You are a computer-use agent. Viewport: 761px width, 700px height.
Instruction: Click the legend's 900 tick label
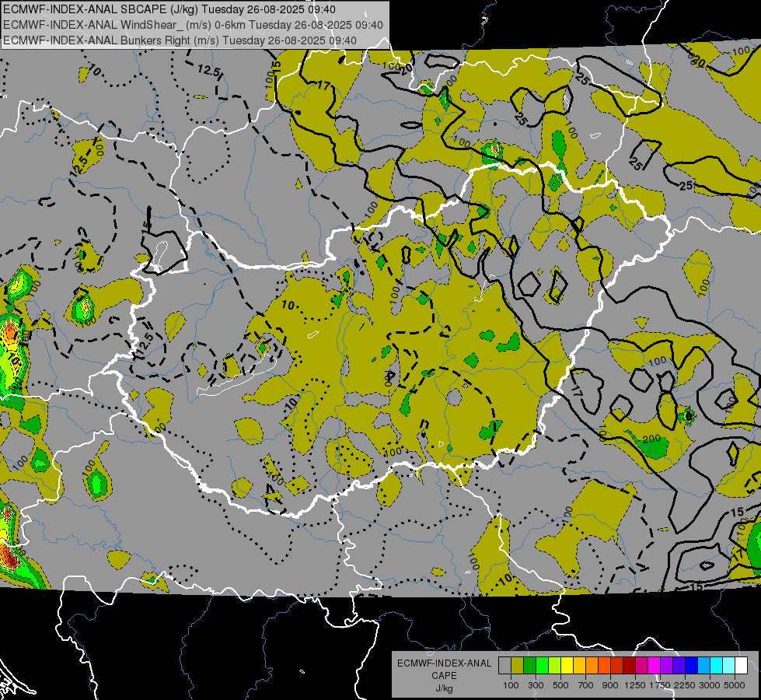tap(610, 685)
